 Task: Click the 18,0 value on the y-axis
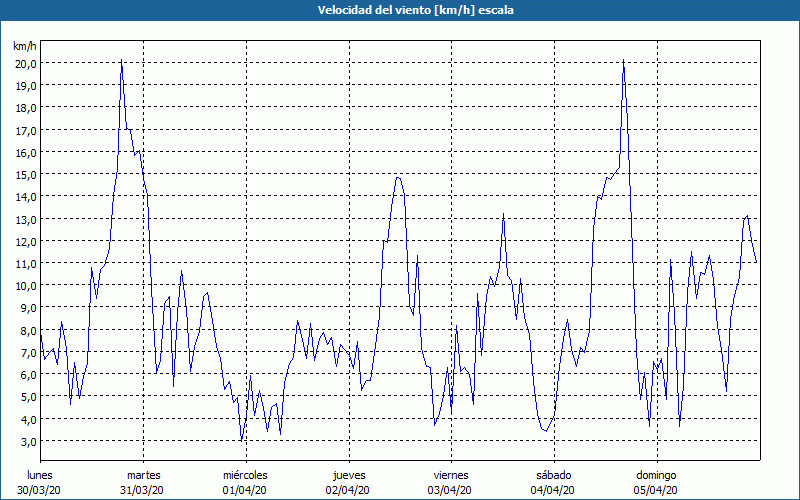(x=26, y=108)
